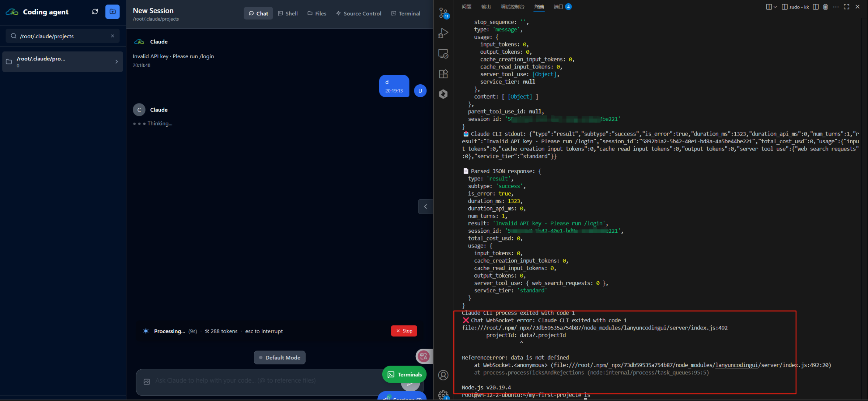868x401 pixels.
Task: Open the Files tab
Action: (317, 13)
